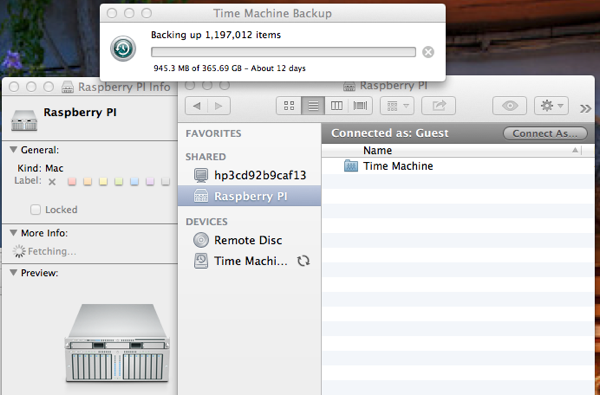
Task: Click the Raspberry PI name in Info window
Action: (x=80, y=113)
